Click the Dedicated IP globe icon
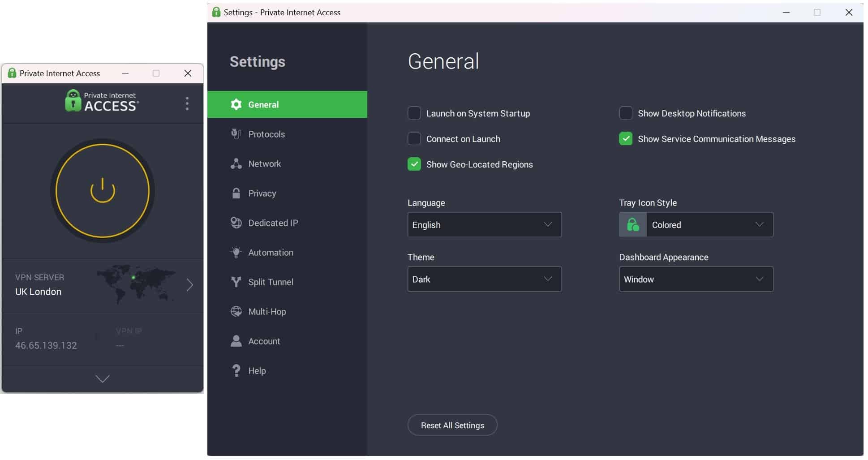 pos(236,223)
